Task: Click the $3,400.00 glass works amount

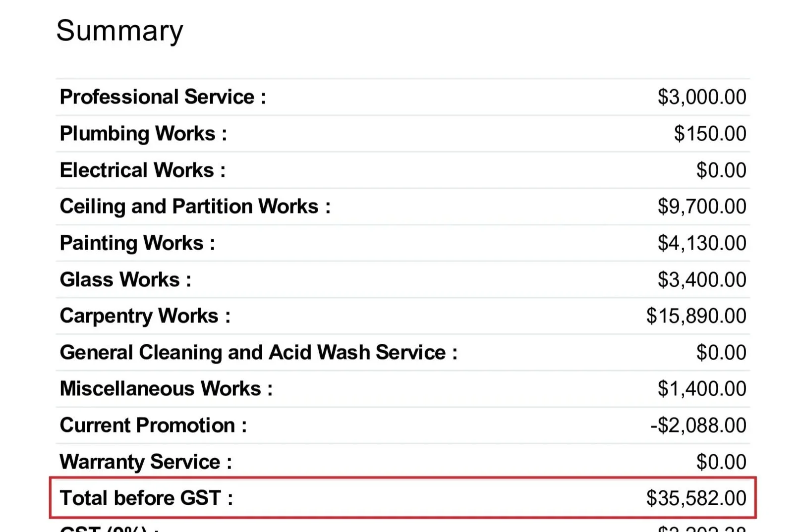Action: [x=701, y=280]
